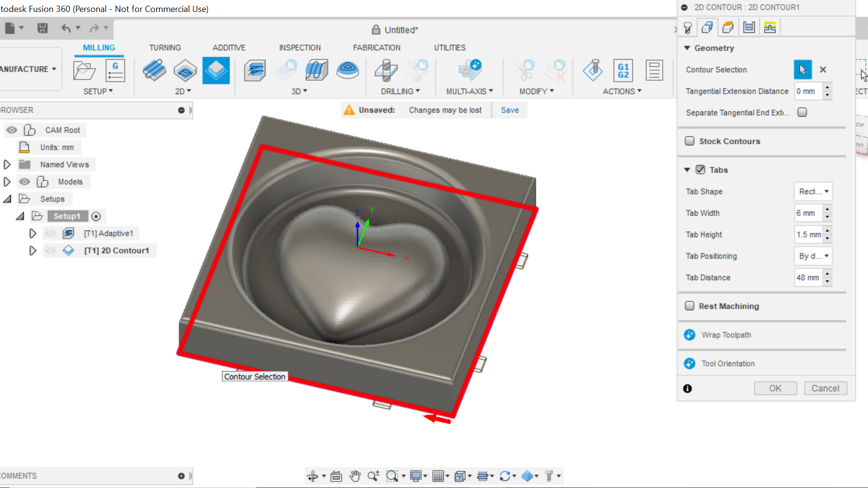Expand the Tool Orientation section
Image resolution: width=868 pixels, height=488 pixels.
point(690,363)
